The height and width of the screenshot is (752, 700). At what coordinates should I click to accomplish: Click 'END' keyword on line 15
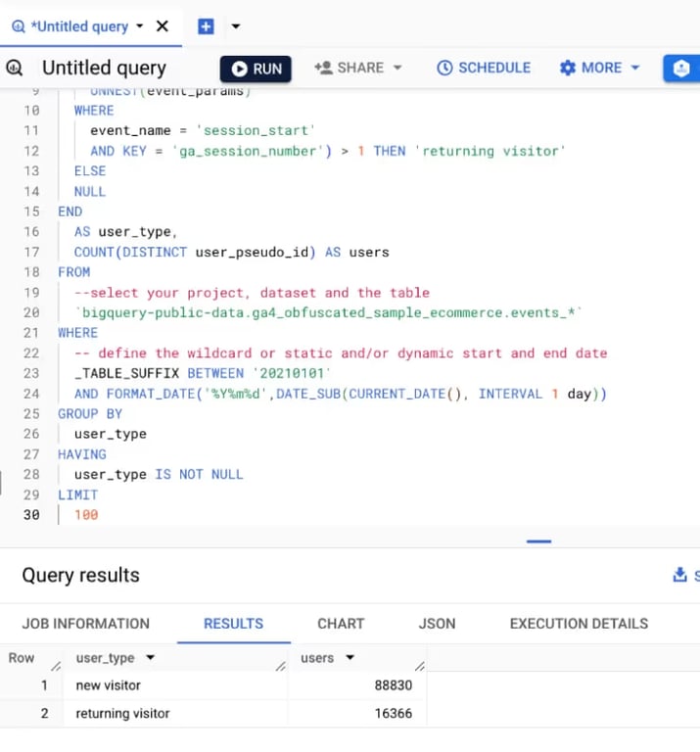(70, 211)
